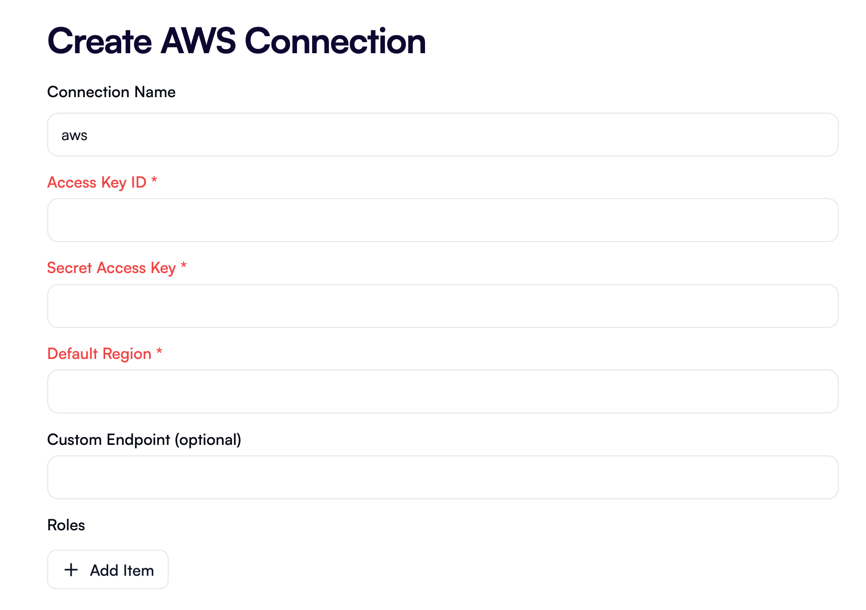Click the 'aws' text in Connection Name
This screenshot has height=610, width=866.
click(73, 134)
